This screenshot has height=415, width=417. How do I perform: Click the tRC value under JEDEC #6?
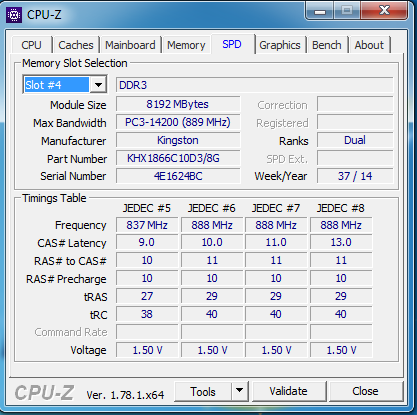pyautogui.click(x=212, y=314)
